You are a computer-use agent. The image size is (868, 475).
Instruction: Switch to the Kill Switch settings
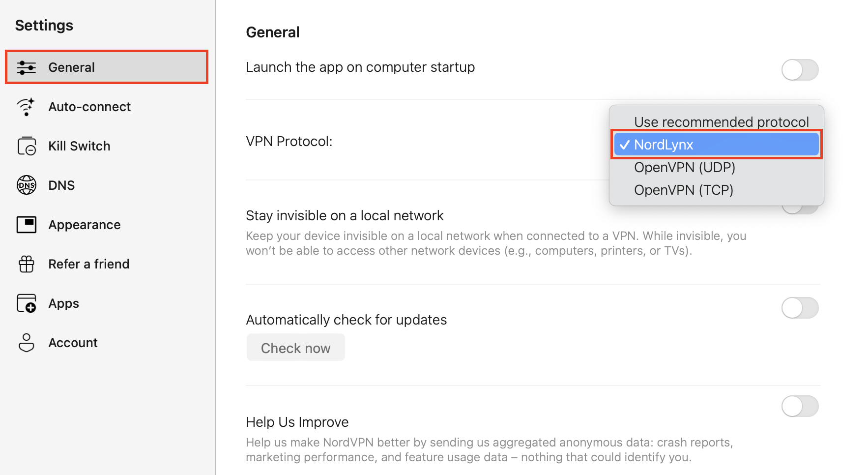pyautogui.click(x=79, y=146)
